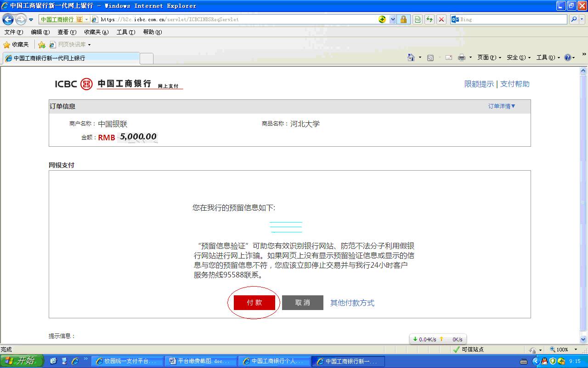Open a new blank browser tab

point(146,58)
